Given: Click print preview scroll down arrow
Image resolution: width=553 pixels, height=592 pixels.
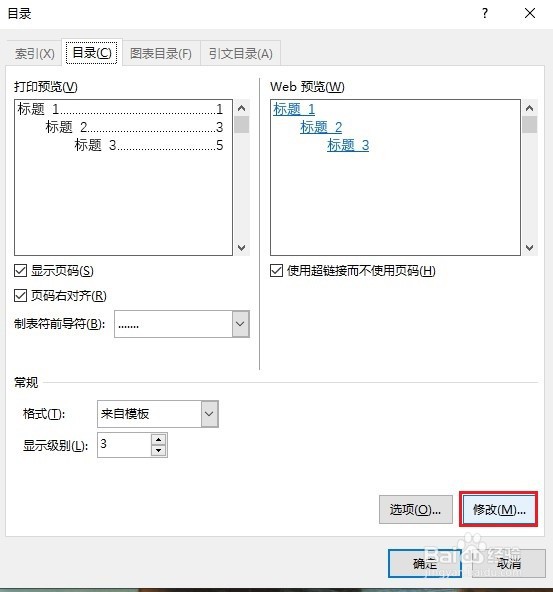Looking at the screenshot, I should 242,248.
